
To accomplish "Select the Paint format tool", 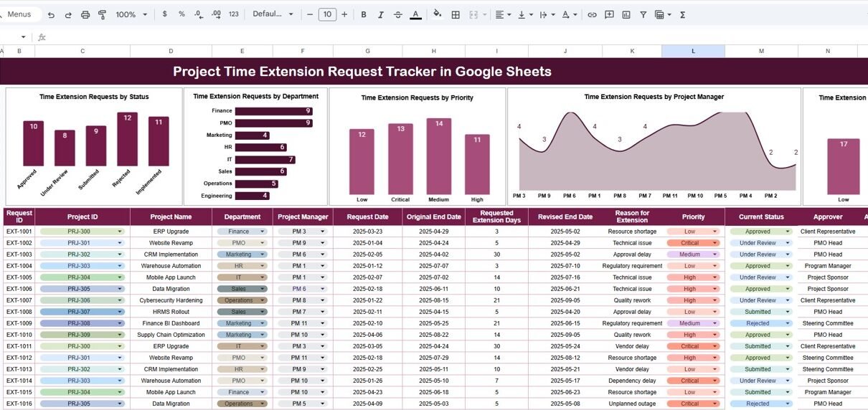I will [x=102, y=14].
